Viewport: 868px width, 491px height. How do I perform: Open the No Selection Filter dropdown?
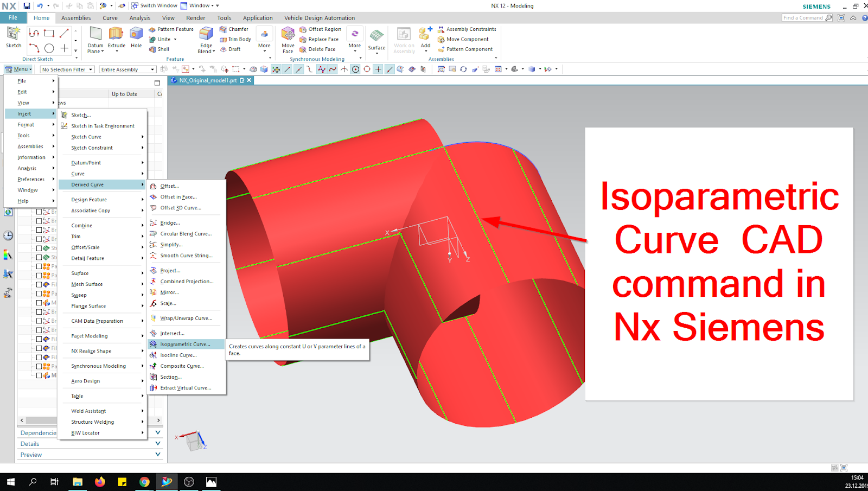[x=67, y=69]
